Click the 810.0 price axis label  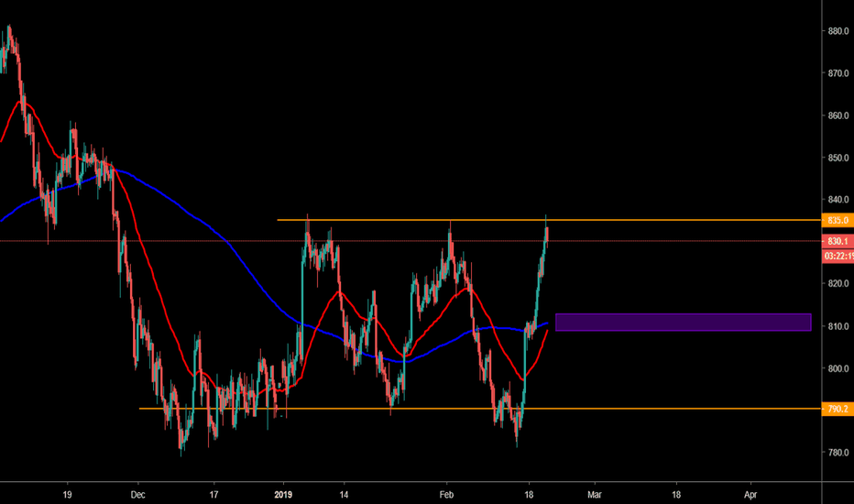(838, 326)
